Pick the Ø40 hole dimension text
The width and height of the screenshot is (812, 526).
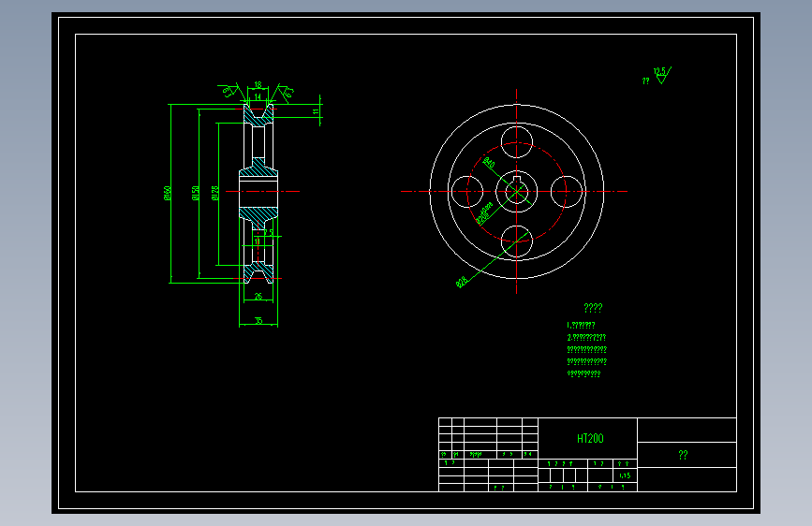488,163
